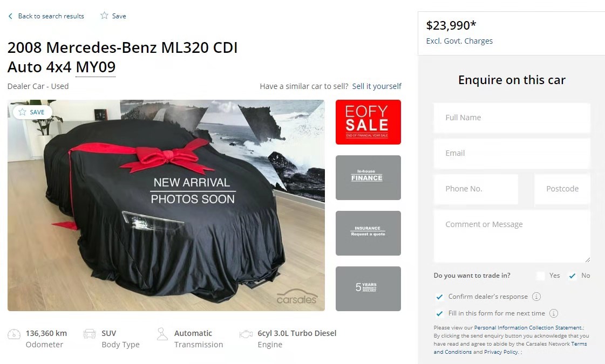The width and height of the screenshot is (605, 364).
Task: Click the odometer gauge icon
Action: (14, 334)
